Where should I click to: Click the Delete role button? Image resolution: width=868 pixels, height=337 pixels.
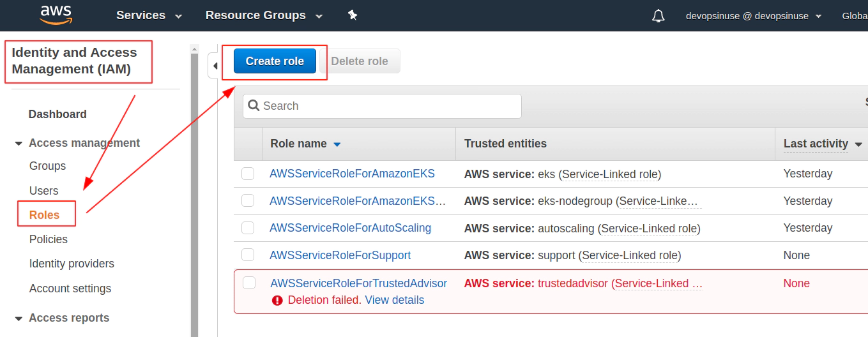[360, 61]
